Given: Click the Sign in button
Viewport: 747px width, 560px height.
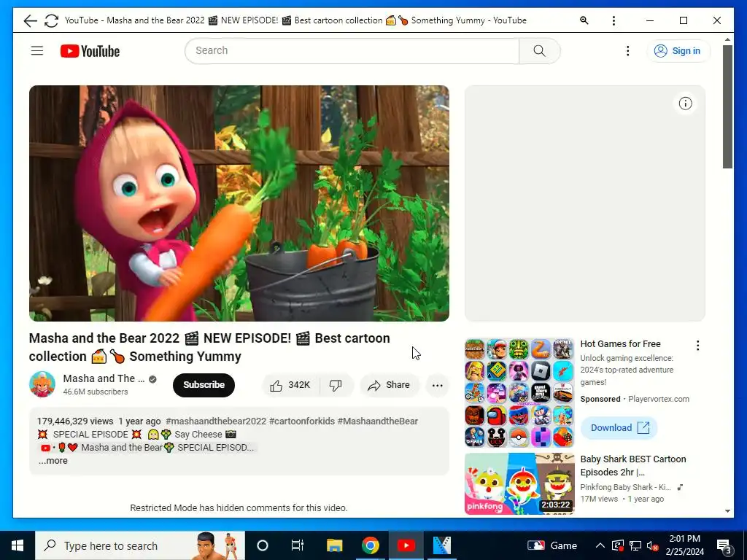Looking at the screenshot, I should tap(678, 51).
